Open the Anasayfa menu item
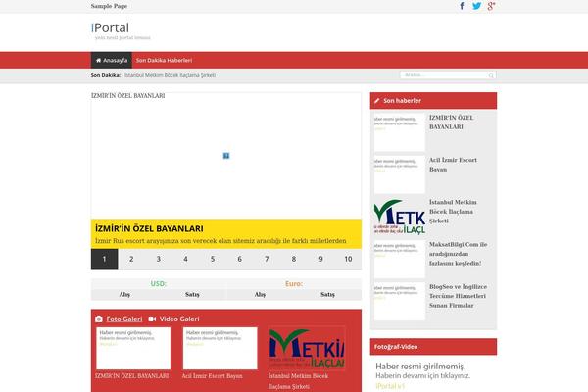The width and height of the screenshot is (588, 392). 112,60
